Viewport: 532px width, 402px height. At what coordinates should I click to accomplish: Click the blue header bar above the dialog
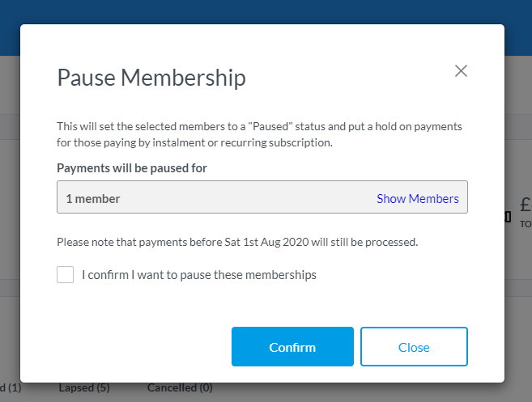pyautogui.click(x=266, y=11)
